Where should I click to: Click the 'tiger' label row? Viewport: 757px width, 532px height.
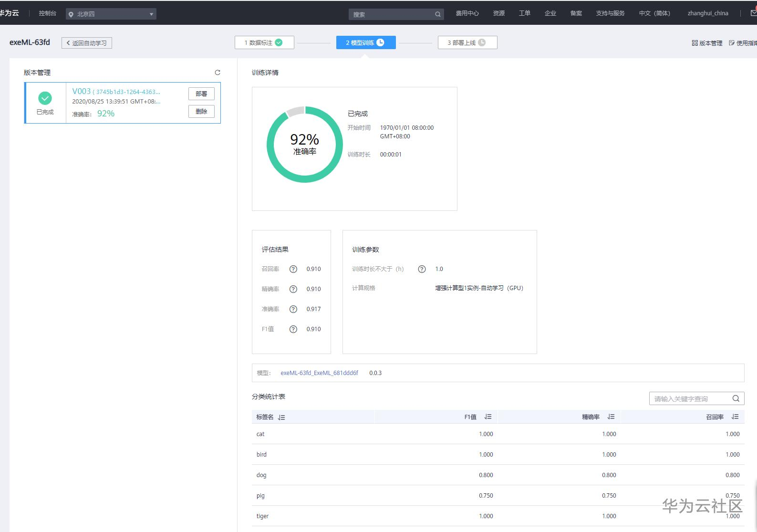point(498,516)
